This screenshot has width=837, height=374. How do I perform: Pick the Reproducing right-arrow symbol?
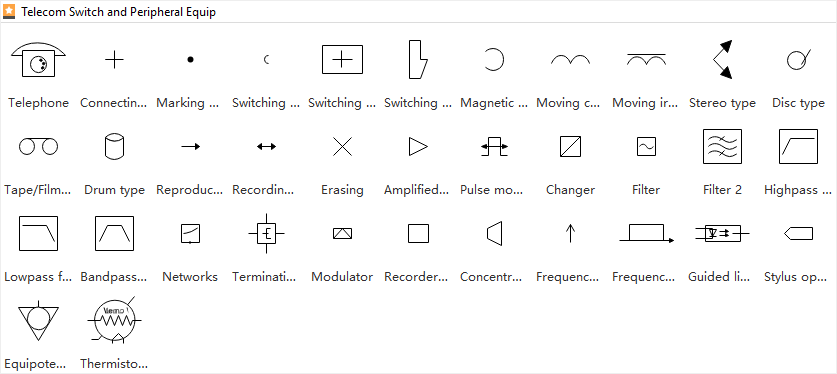point(191,146)
